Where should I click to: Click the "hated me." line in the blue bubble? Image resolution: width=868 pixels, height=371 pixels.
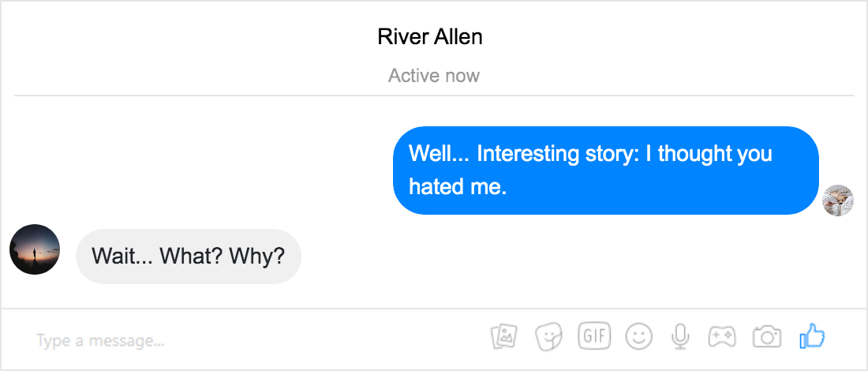tap(458, 187)
